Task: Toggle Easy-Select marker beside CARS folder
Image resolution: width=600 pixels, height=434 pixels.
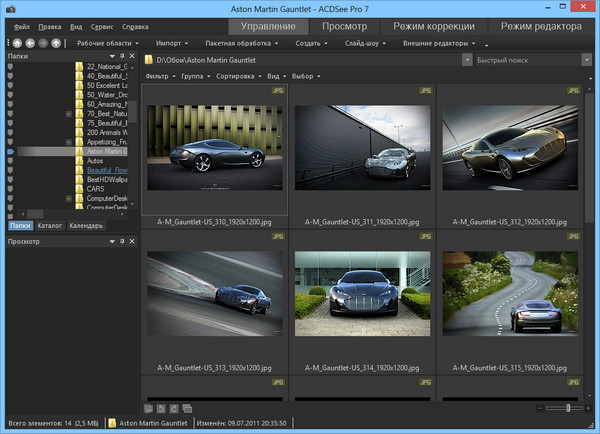Action: (x=9, y=188)
